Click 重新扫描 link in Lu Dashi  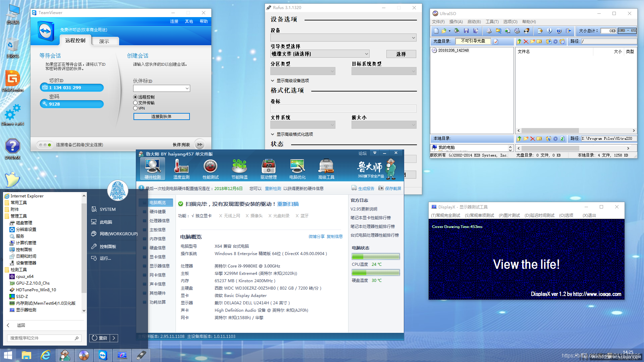coord(288,204)
